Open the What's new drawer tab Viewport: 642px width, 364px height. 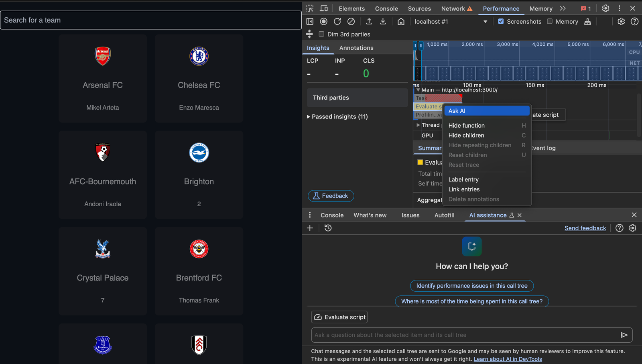tap(370, 215)
